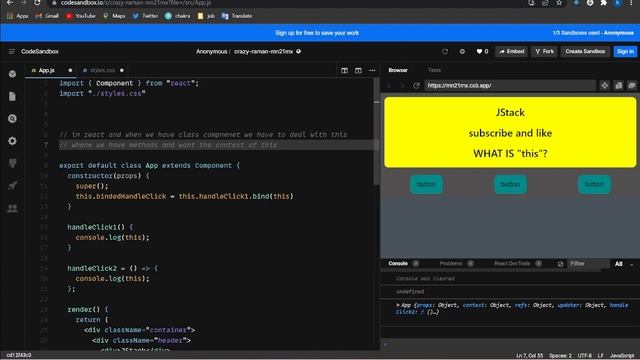
Task: Click the Sign in button
Action: click(x=625, y=51)
